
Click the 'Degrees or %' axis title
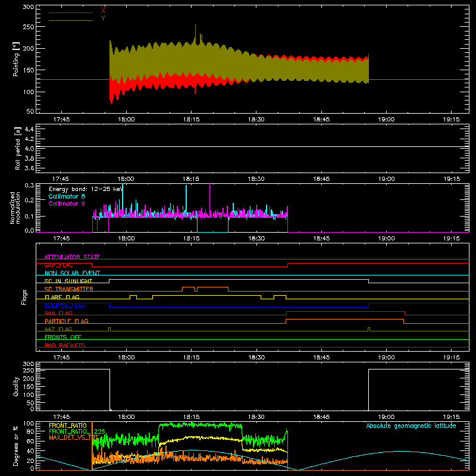pos(16,446)
